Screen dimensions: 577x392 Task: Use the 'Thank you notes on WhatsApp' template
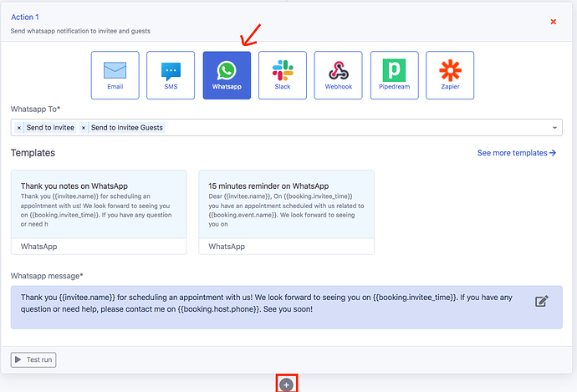point(99,211)
